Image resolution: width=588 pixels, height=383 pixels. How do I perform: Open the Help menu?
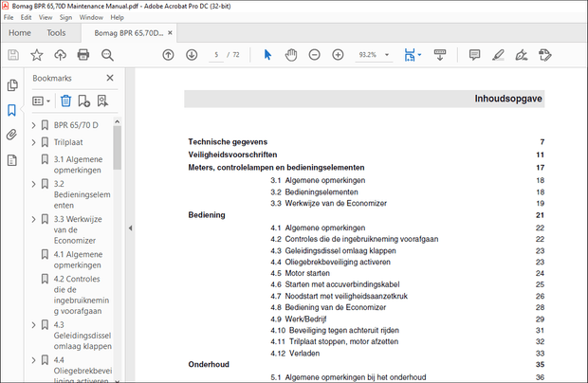coord(117,17)
